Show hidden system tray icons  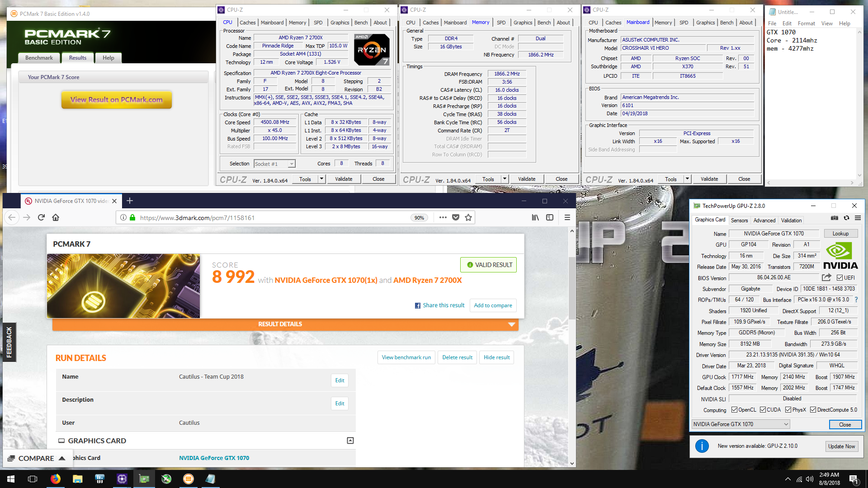788,479
